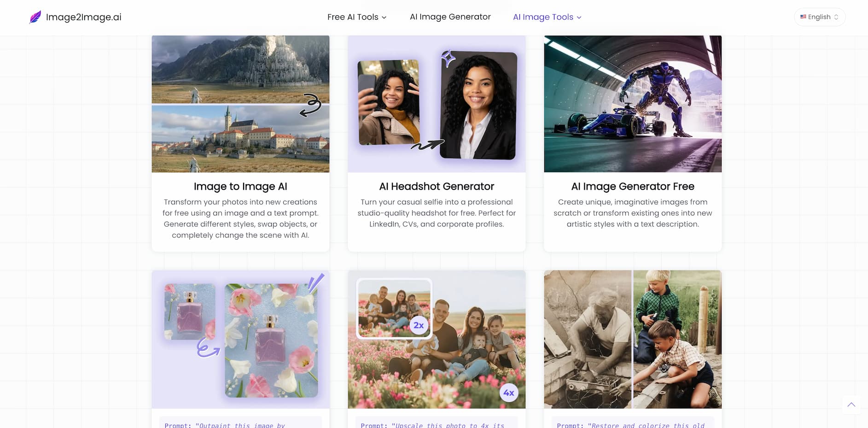Click the robot racing car image
Screen dimensions: 868x428
click(x=633, y=104)
